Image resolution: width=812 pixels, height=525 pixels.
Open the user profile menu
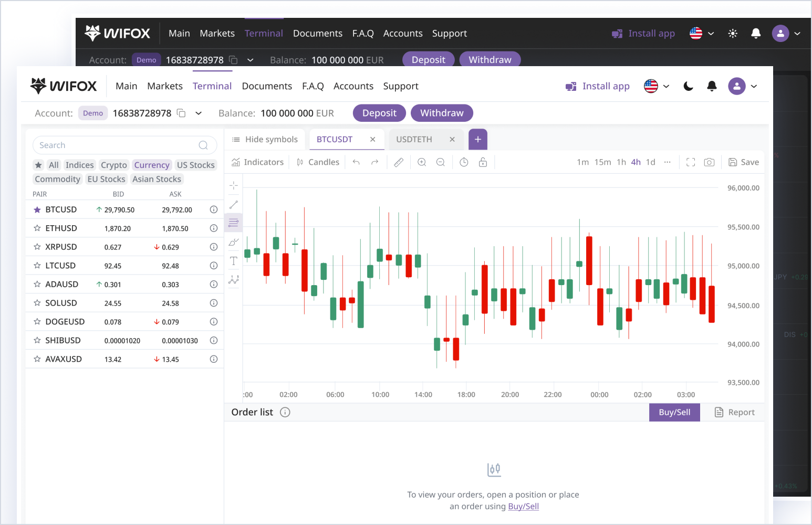tap(743, 86)
